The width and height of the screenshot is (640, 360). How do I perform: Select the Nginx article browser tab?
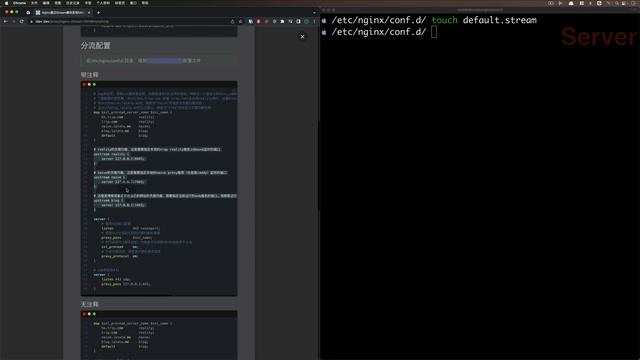point(62,13)
